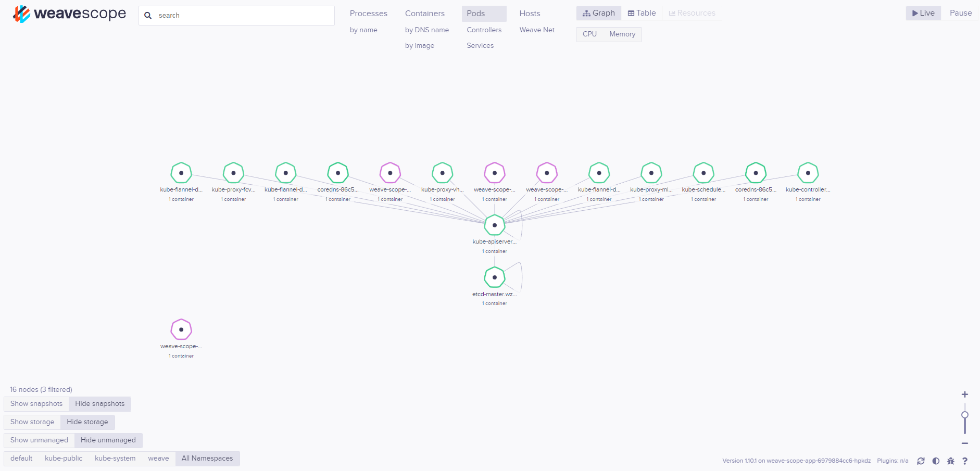Click the 'Plugins: n/a' text
The width and height of the screenshot is (980, 471).
893,461
